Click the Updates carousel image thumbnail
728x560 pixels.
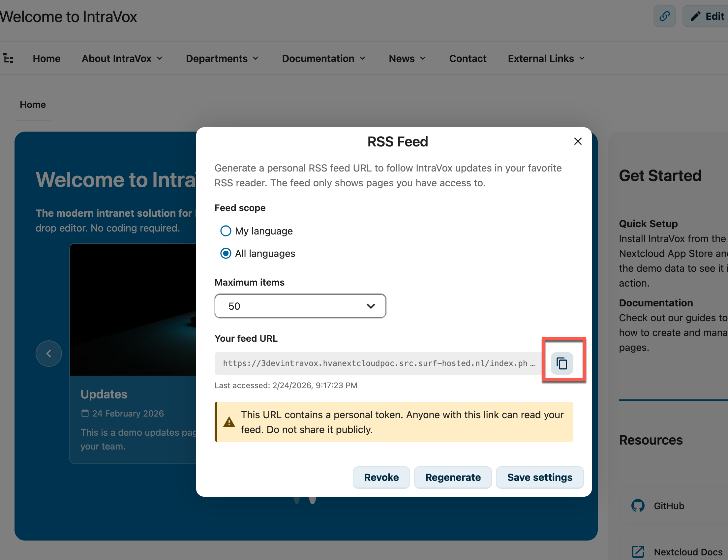click(133, 310)
